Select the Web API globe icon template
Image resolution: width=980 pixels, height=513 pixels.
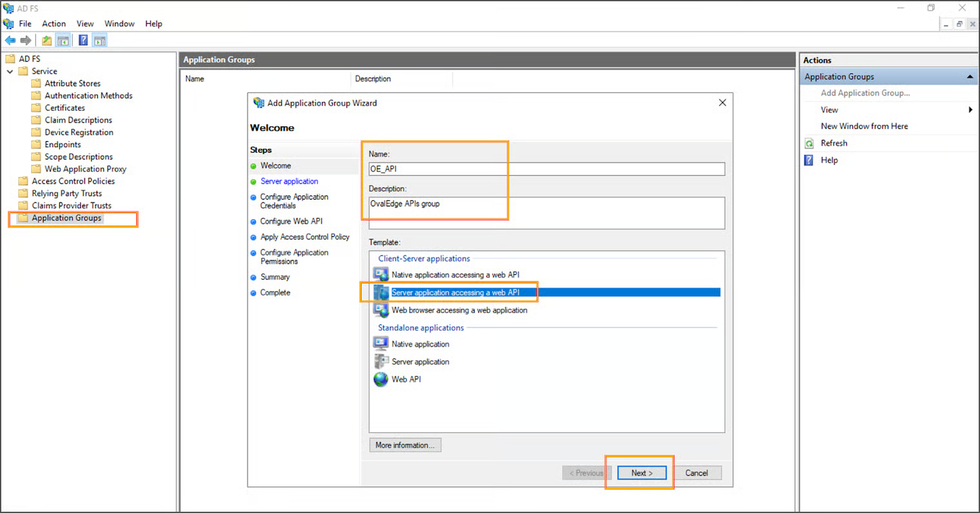381,379
